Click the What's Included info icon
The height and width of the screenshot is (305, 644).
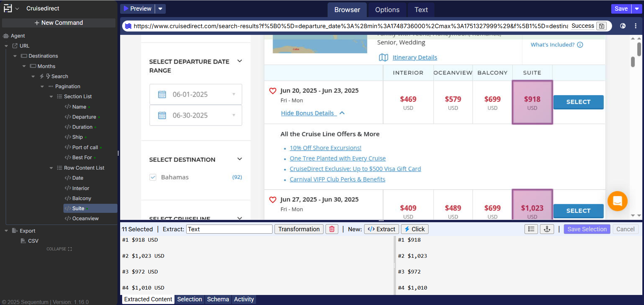[x=580, y=45]
